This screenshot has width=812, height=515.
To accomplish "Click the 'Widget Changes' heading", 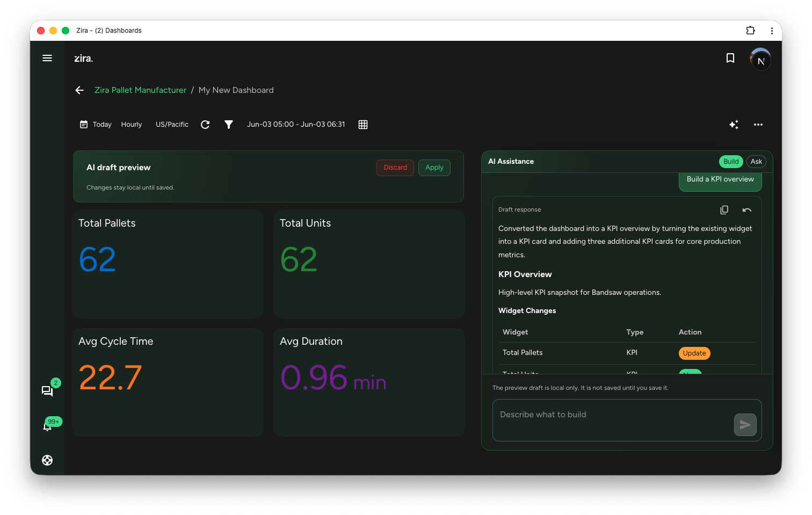I will 527,311.
